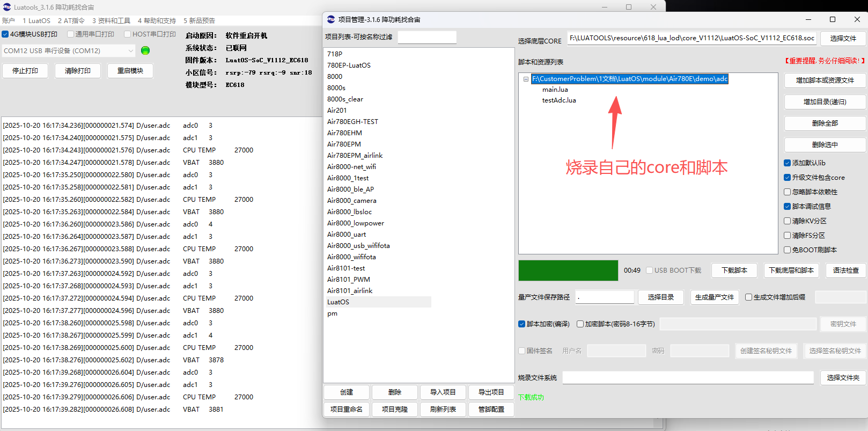868x431 pixels.
Task: Click the 停止打印 button
Action: (25, 71)
